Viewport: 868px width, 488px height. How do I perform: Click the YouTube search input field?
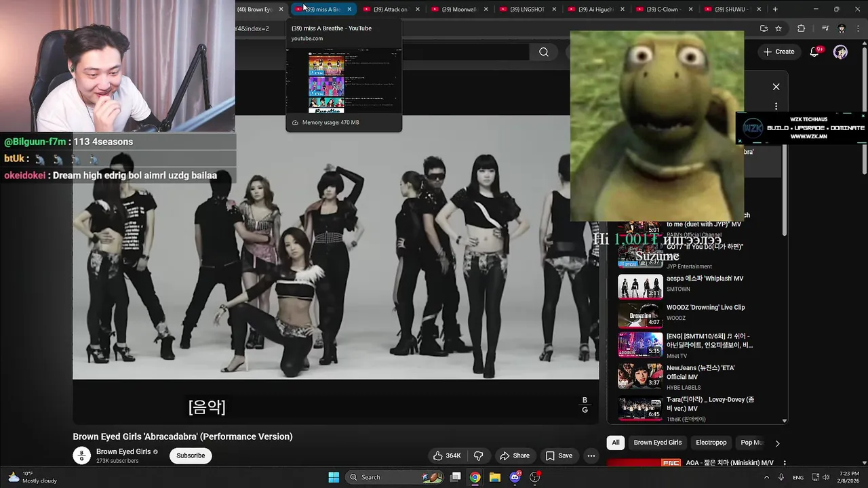pos(465,52)
